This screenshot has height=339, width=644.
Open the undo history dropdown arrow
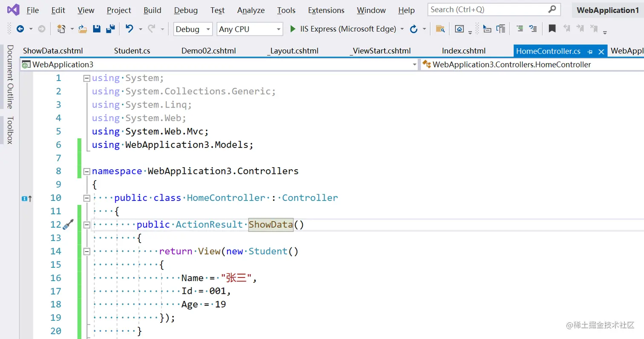pyautogui.click(x=140, y=29)
